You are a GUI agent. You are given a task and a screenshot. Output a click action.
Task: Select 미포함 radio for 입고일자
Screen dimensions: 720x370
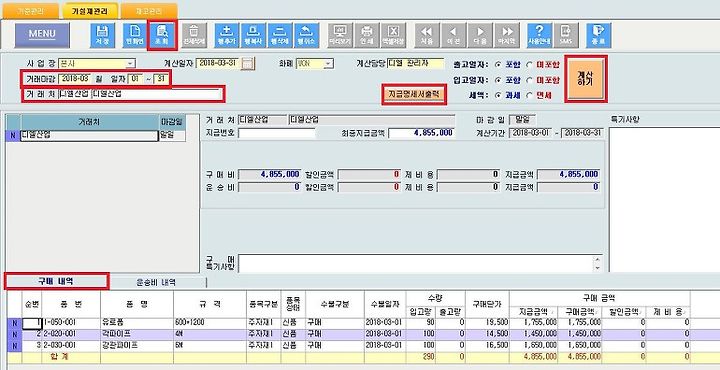point(529,80)
